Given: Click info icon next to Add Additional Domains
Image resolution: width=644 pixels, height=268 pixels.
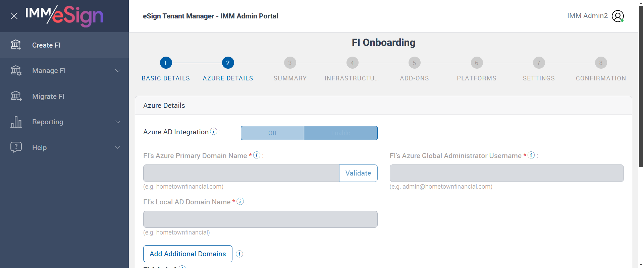Looking at the screenshot, I should point(239,254).
